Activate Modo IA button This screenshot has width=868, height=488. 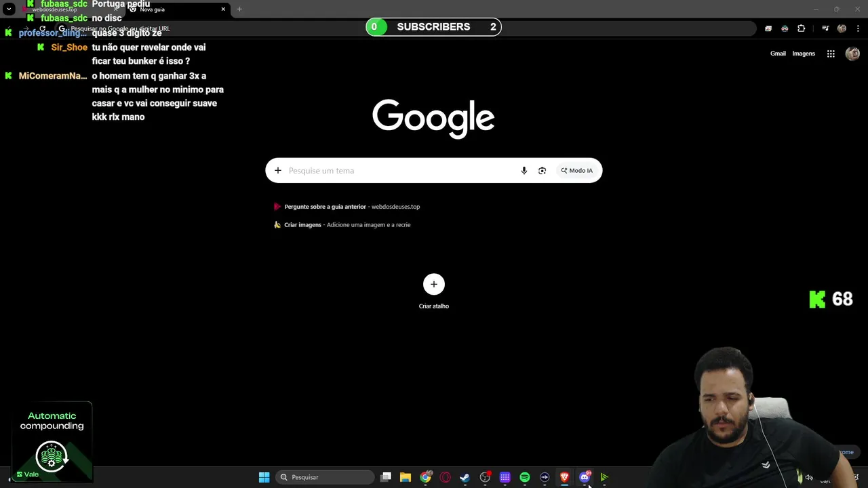pos(577,171)
